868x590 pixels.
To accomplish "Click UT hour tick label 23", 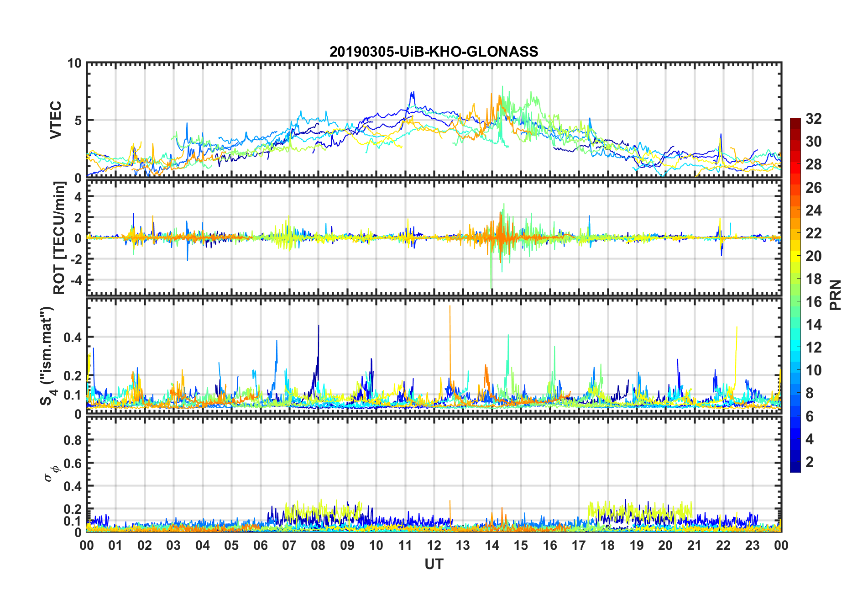I will point(753,545).
